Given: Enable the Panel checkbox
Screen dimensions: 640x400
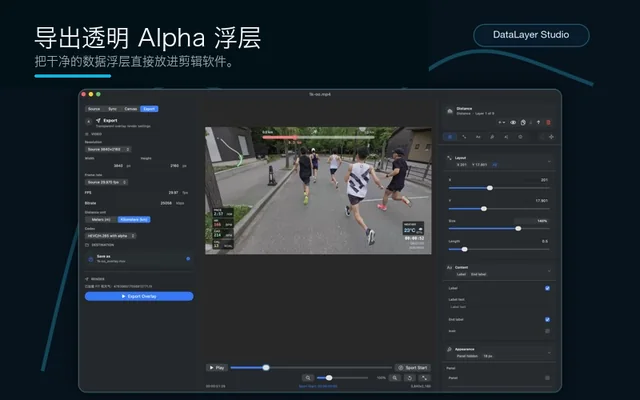Looking at the screenshot, I should [547, 378].
